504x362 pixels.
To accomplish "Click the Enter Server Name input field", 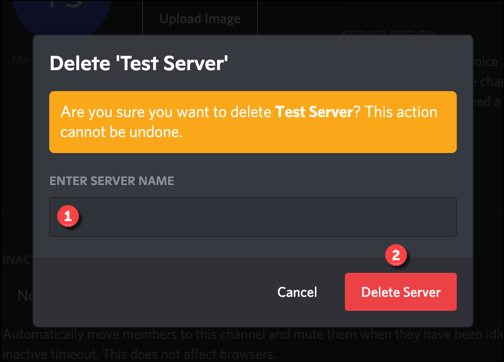I will pyautogui.click(x=253, y=217).
